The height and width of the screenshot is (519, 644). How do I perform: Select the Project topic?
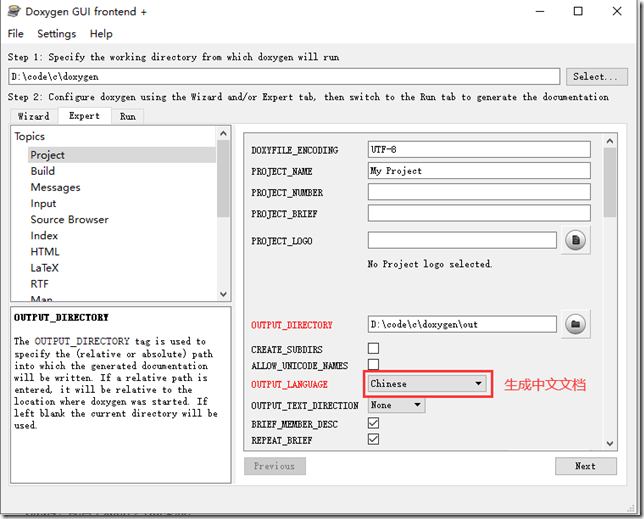click(122, 155)
